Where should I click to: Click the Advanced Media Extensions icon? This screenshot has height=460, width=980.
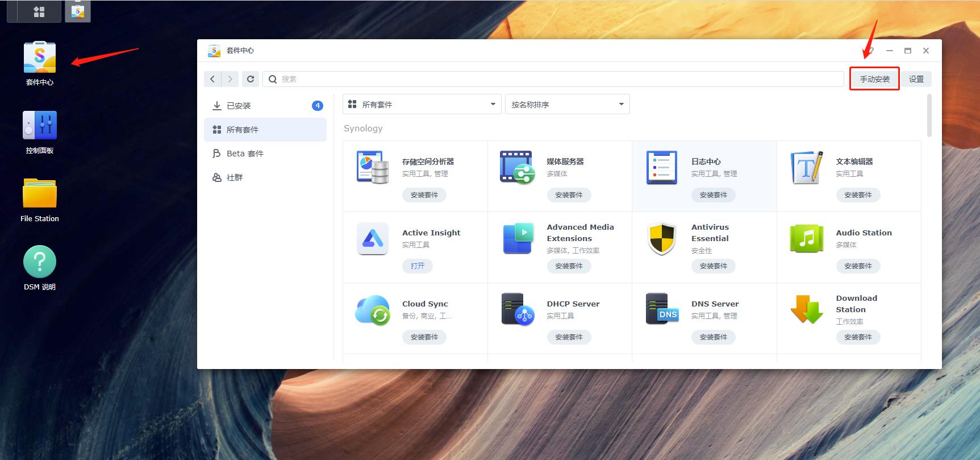(x=518, y=238)
